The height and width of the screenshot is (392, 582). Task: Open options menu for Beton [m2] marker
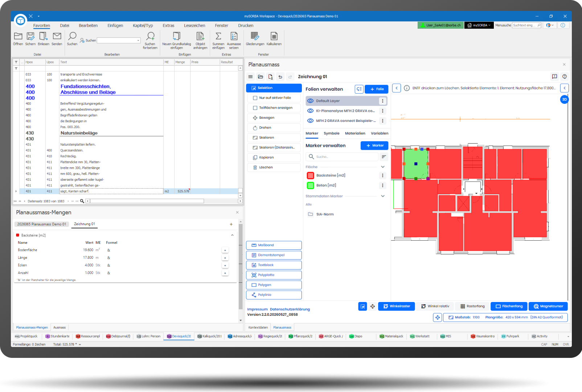(x=382, y=185)
